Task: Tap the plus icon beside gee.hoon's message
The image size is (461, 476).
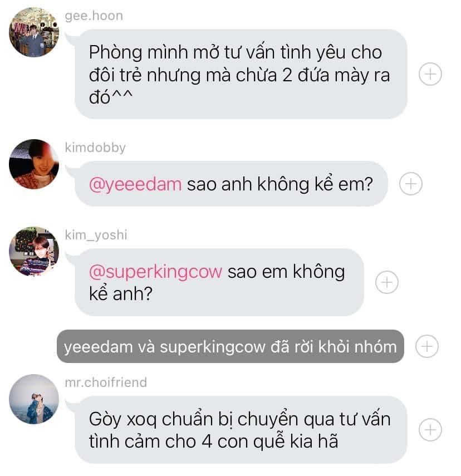Action: [430, 74]
